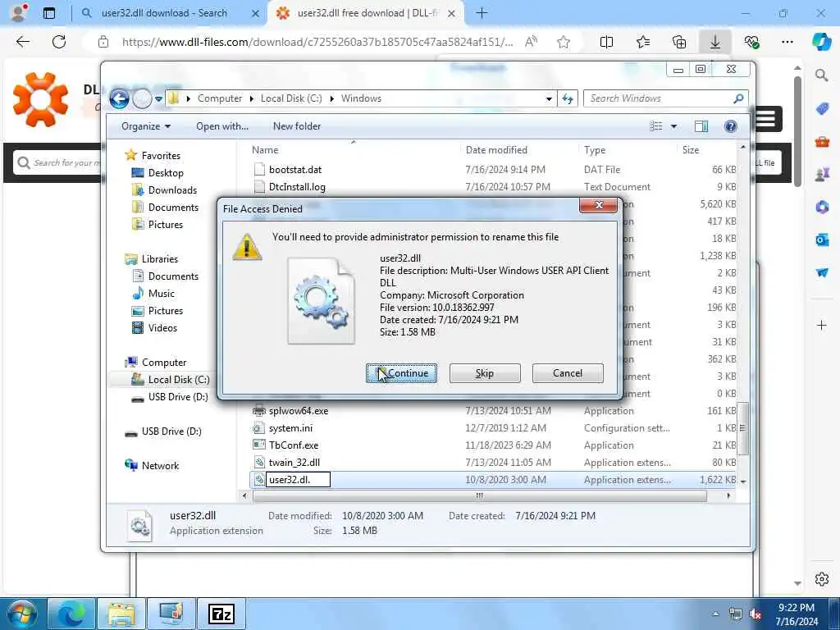Open Copilot icon in Edge
This screenshot has width=840, height=630.
[x=822, y=42]
